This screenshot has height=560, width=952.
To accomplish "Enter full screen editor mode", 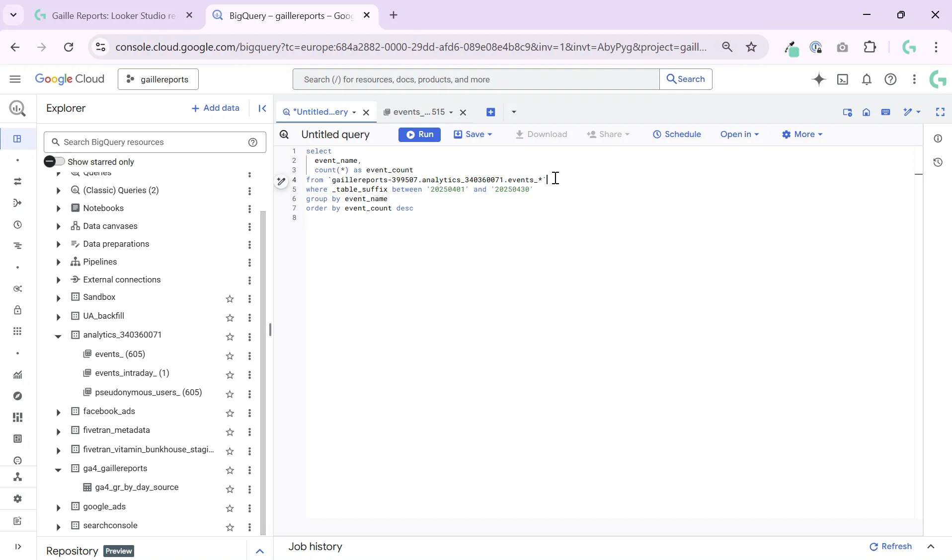I will pos(940,112).
